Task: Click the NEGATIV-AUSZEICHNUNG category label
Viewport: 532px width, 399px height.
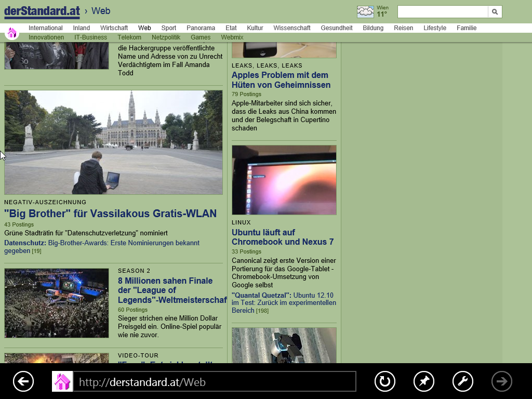Action: click(x=45, y=202)
